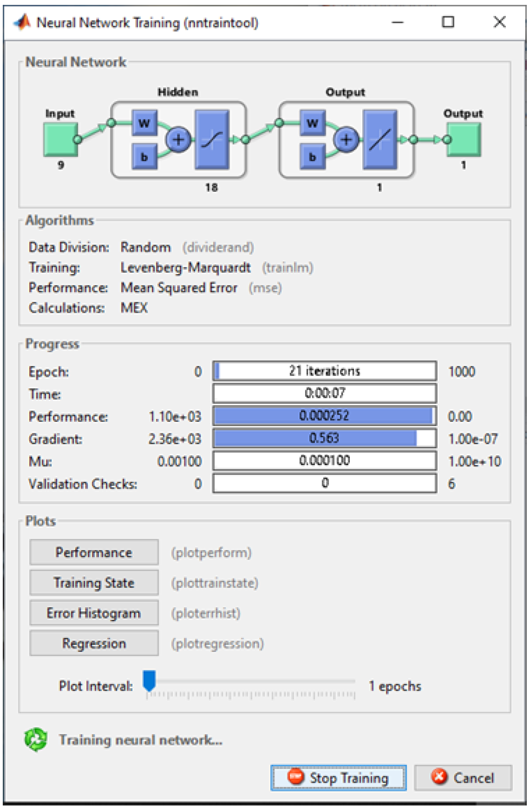Viewport: 532px width, 810px height.
Task: Cancel the neural network training
Action: [463, 778]
